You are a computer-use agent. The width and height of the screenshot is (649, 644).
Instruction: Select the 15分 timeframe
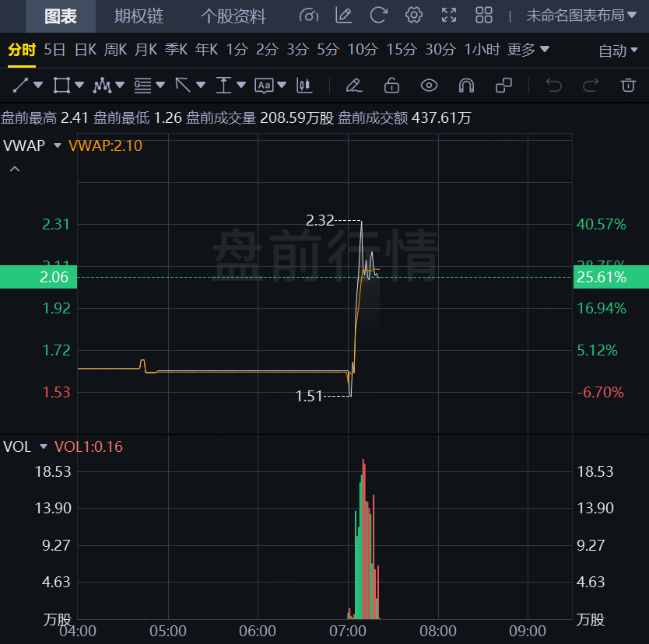(x=401, y=50)
